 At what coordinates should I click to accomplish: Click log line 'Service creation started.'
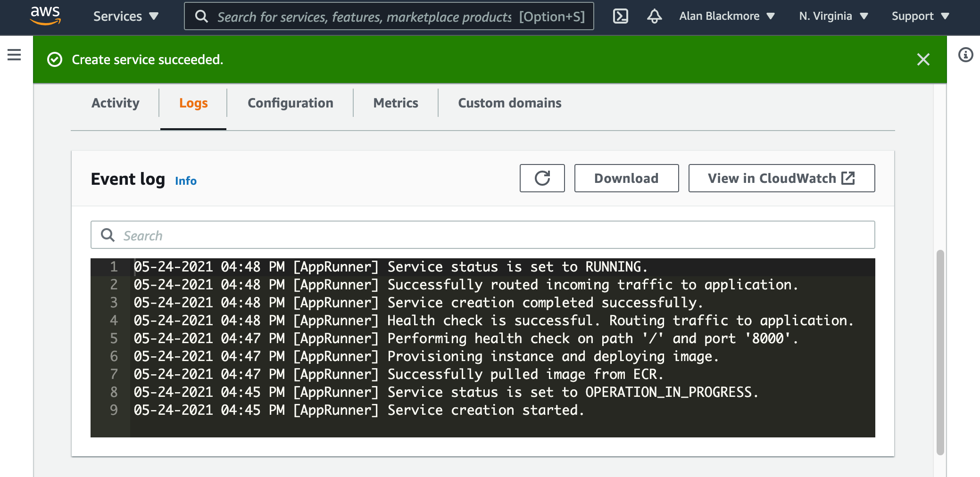359,411
